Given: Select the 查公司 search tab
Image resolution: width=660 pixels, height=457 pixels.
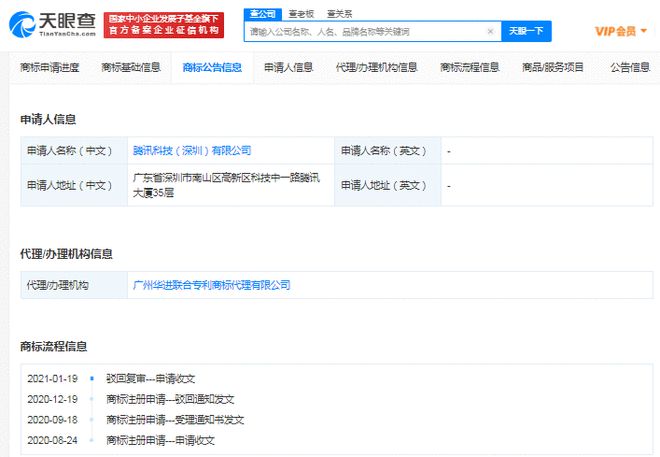Looking at the screenshot, I should (x=262, y=14).
